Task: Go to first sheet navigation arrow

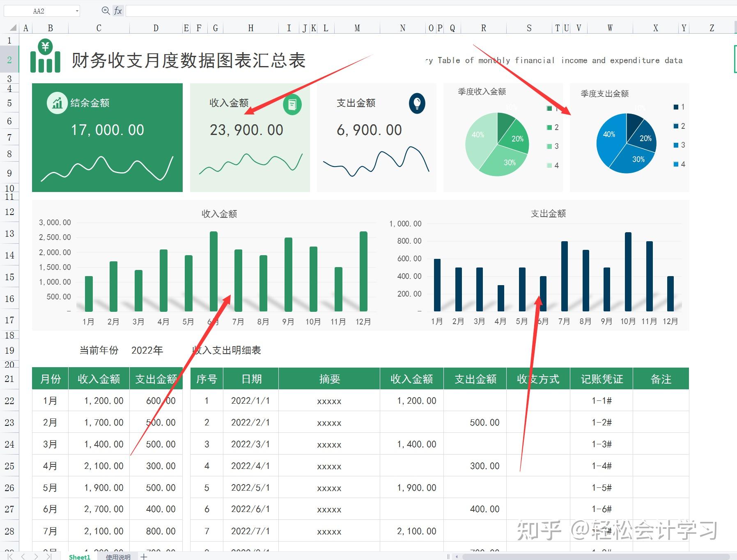Action: click(x=10, y=556)
